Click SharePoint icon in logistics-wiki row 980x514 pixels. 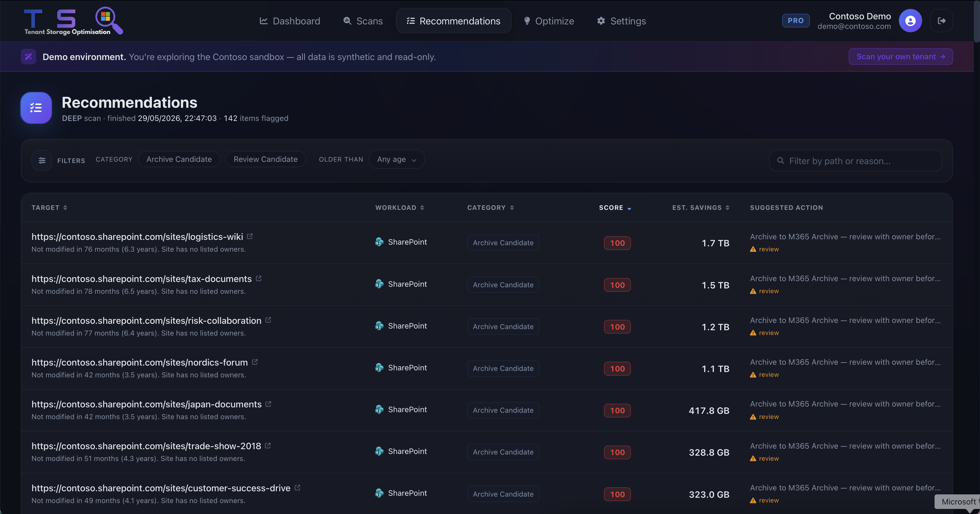(379, 242)
